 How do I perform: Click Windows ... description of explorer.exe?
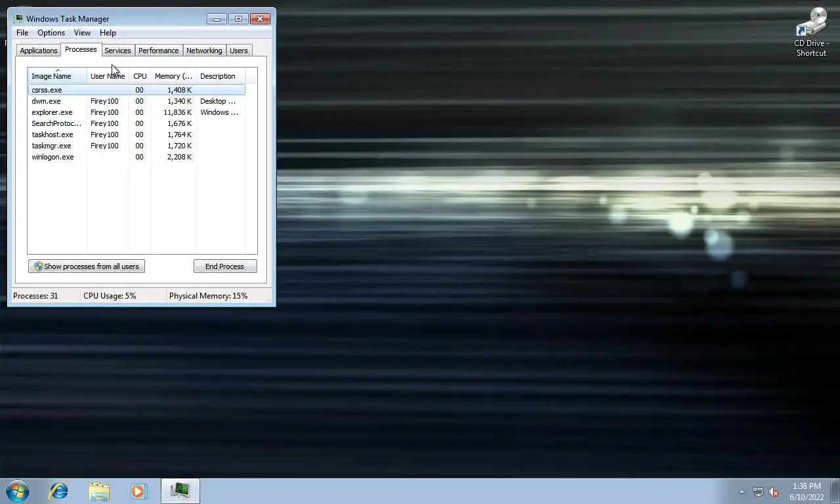coord(219,112)
